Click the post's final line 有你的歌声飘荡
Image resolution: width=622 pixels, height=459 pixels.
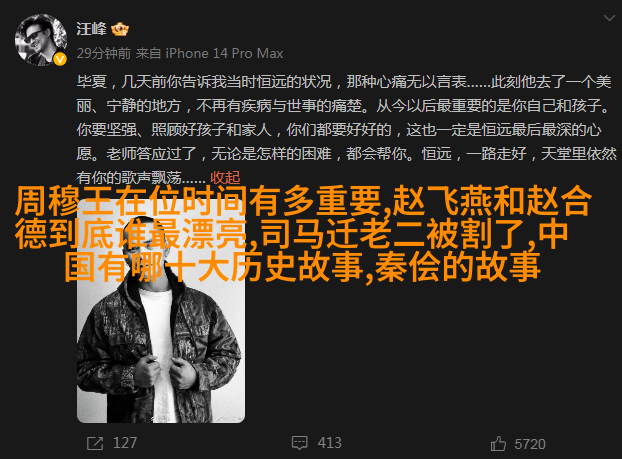point(141,178)
